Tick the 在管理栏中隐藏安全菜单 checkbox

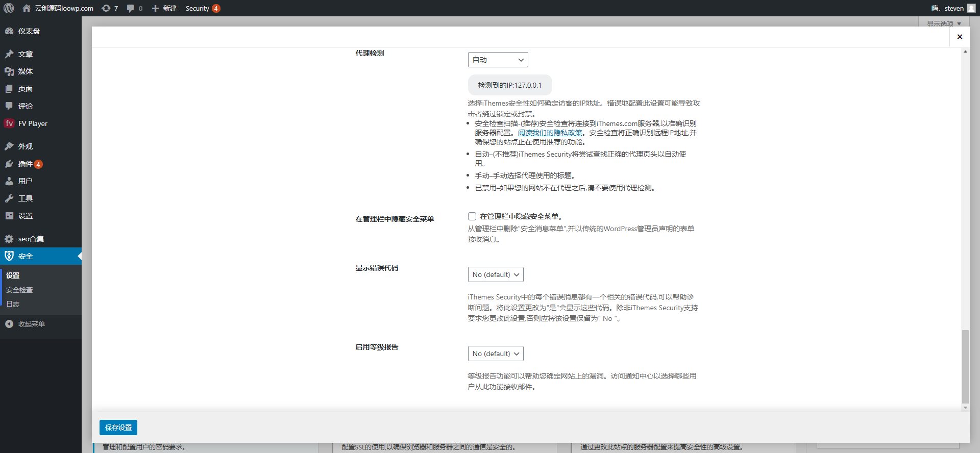tap(472, 216)
